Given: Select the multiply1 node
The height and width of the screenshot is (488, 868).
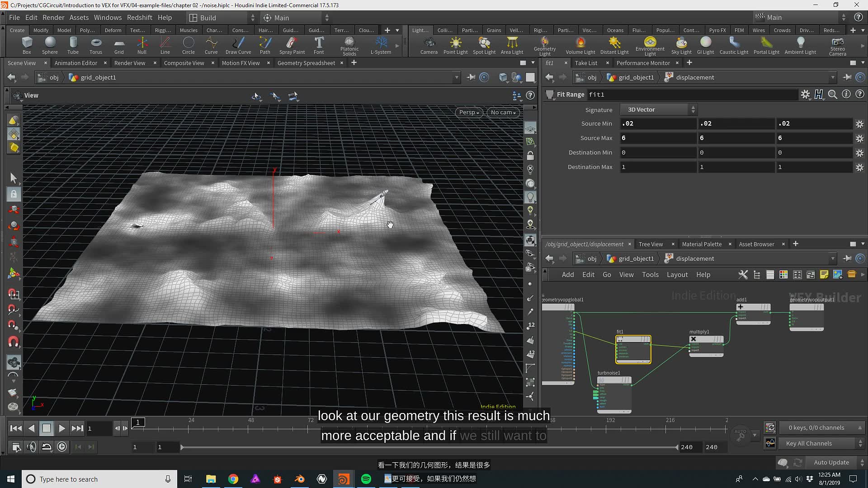Looking at the screenshot, I should click(706, 346).
